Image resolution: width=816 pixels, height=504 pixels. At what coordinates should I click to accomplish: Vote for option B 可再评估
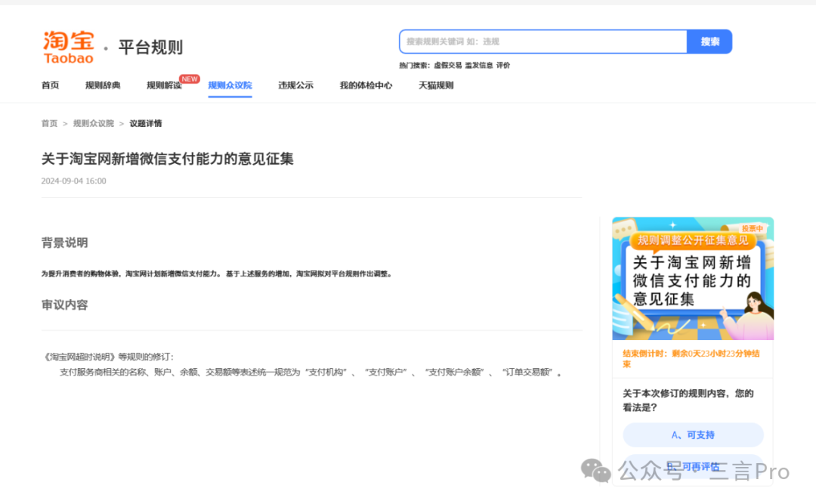693,466
